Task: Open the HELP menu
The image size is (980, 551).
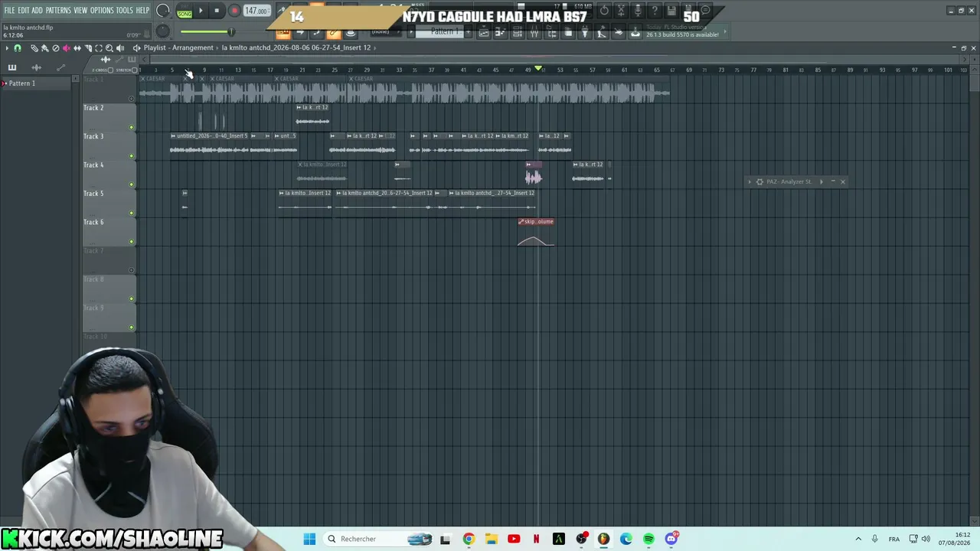Action: point(142,11)
